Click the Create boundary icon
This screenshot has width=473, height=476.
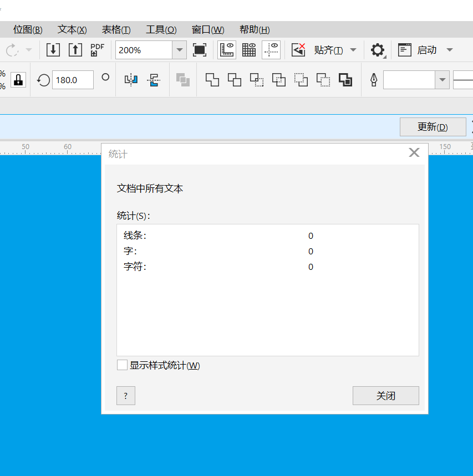coord(345,80)
